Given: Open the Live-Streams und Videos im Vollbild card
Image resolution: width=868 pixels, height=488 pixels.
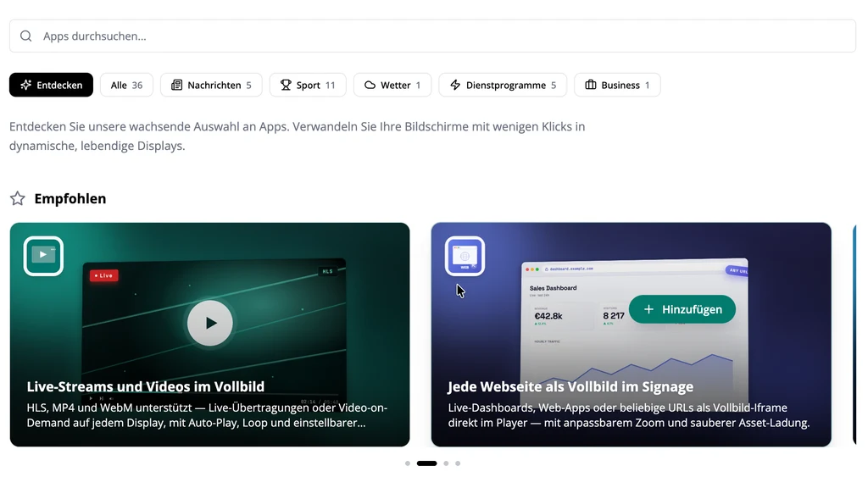Looking at the screenshot, I should [x=210, y=335].
